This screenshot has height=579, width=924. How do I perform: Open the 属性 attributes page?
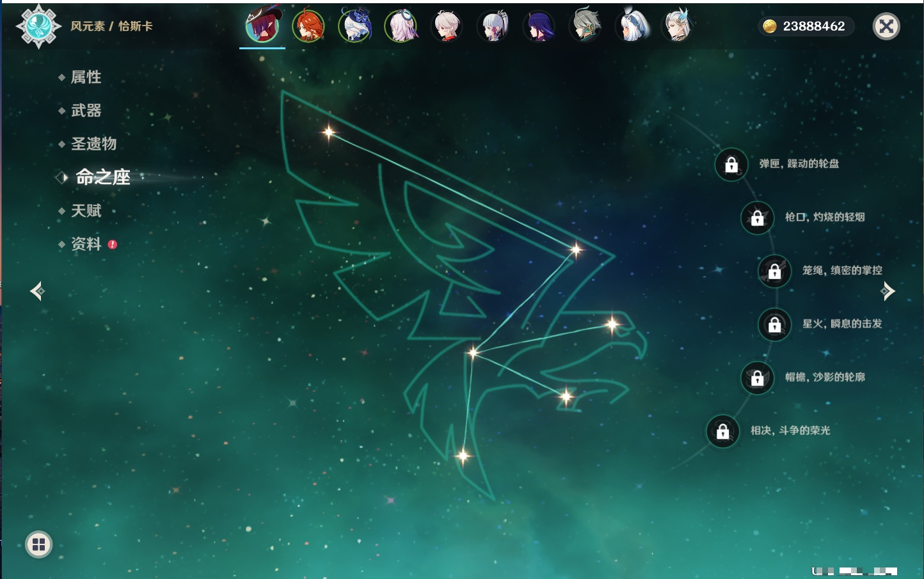86,77
